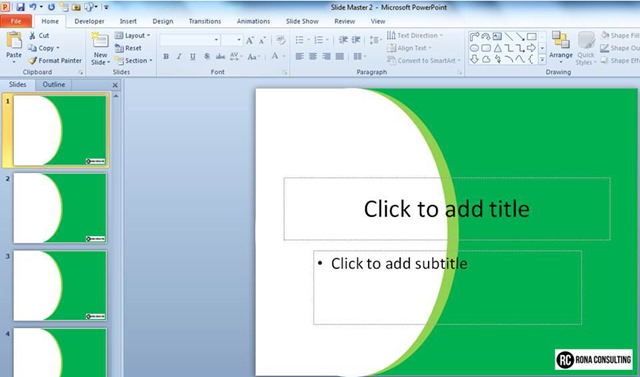The height and width of the screenshot is (377, 640).
Task: Toggle Italic formatting
Action: click(179, 57)
